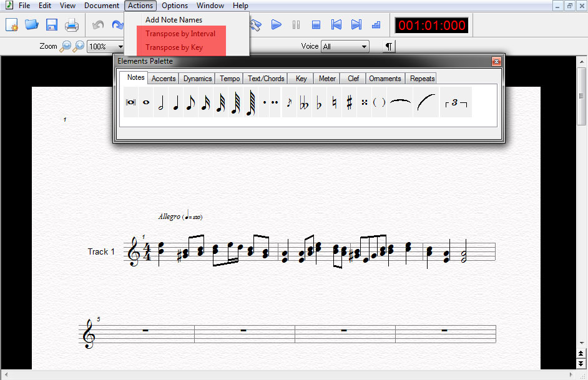Select the quarter note in palette
Screen dimensions: 588x380
176,102
